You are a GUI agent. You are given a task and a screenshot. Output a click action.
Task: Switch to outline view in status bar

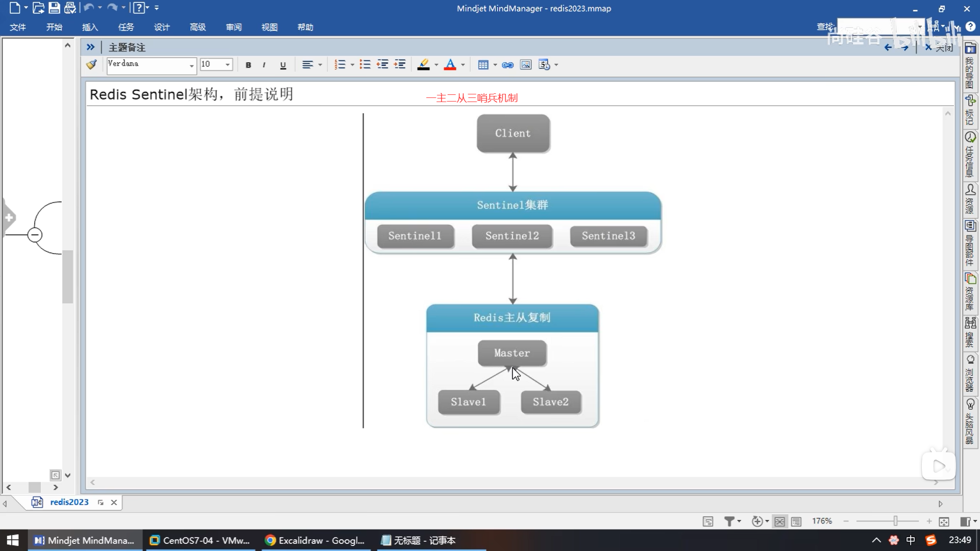pyautogui.click(x=796, y=521)
